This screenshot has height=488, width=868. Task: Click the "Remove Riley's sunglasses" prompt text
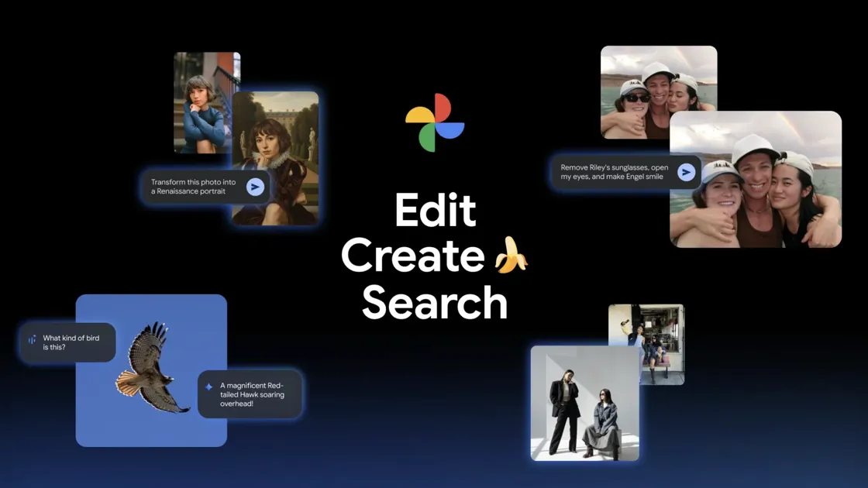(615, 172)
